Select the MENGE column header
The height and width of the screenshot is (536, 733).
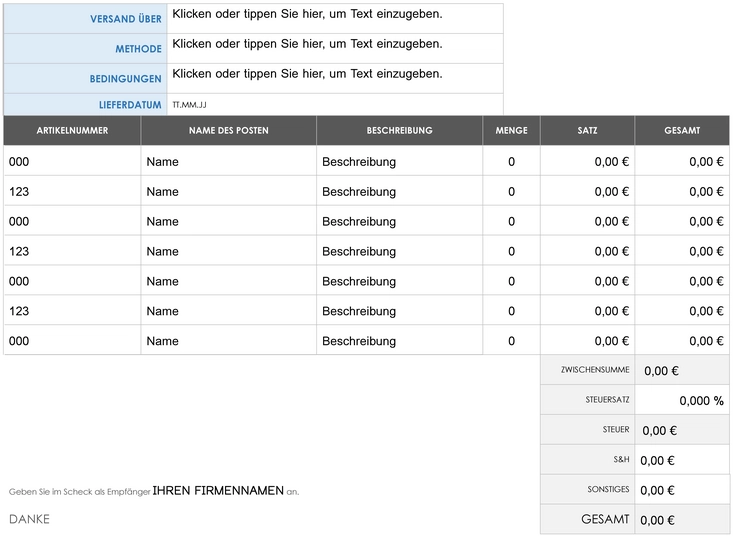pyautogui.click(x=511, y=130)
